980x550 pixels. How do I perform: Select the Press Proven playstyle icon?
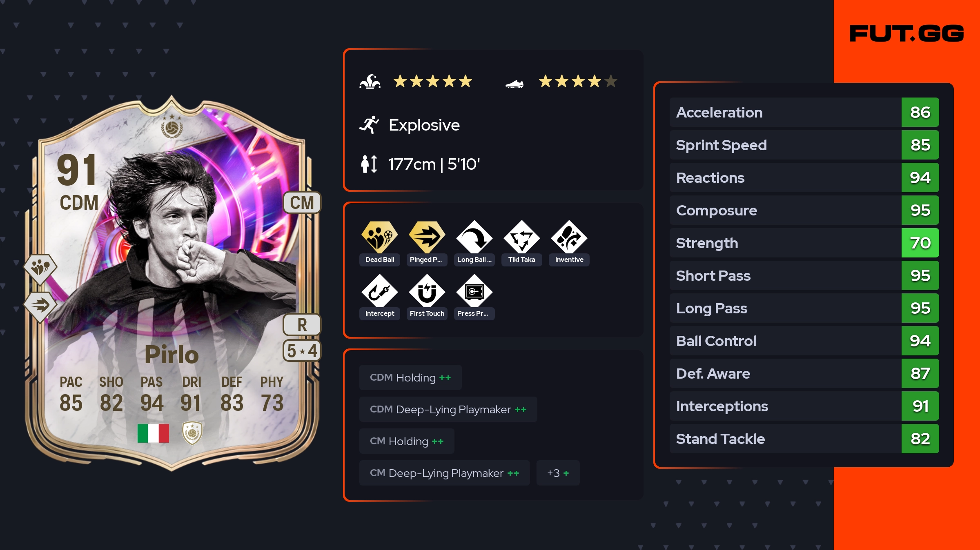tap(474, 291)
